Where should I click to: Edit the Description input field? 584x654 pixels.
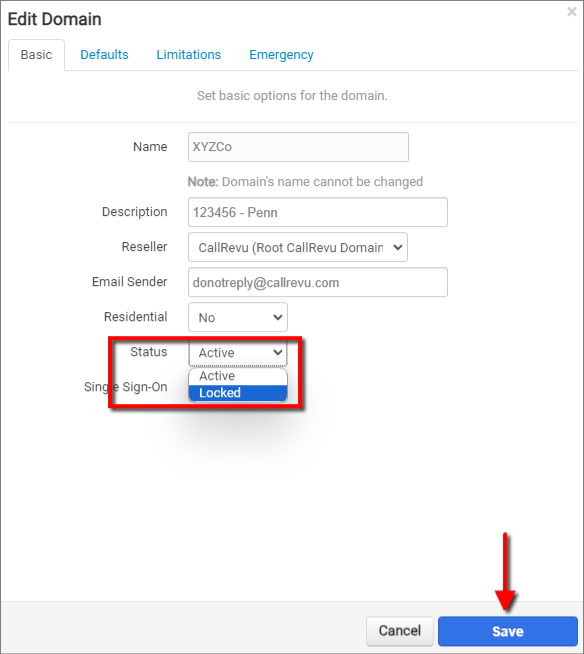click(x=318, y=212)
